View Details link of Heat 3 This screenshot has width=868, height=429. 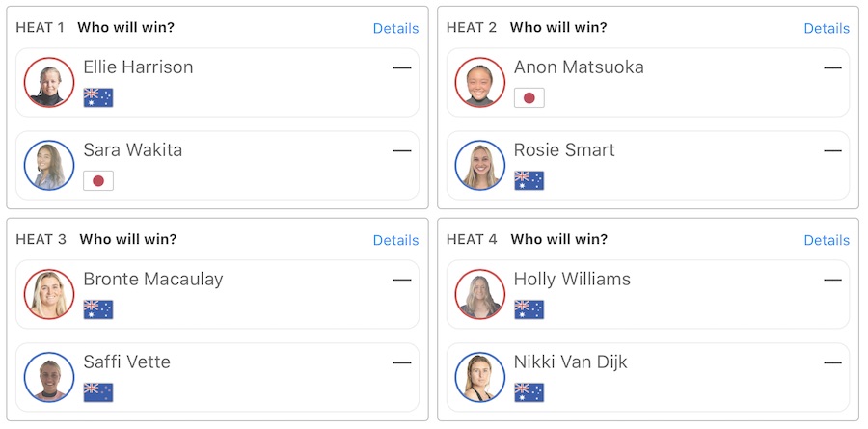point(395,240)
